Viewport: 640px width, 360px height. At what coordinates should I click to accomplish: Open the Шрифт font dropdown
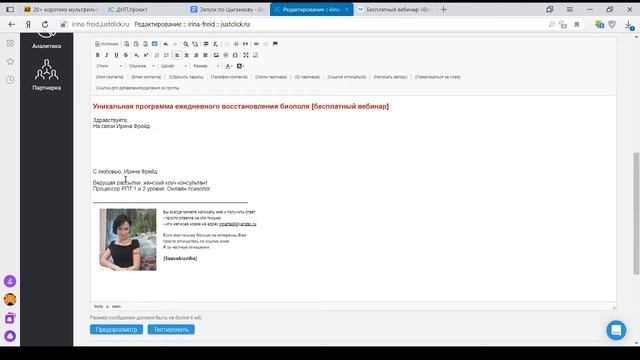tap(173, 66)
